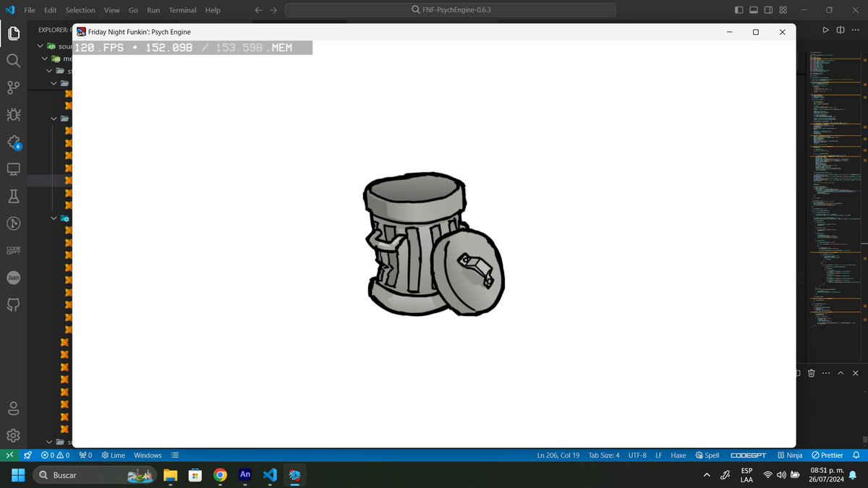
Task: Open Customize Layout grid button
Action: click(x=784, y=10)
